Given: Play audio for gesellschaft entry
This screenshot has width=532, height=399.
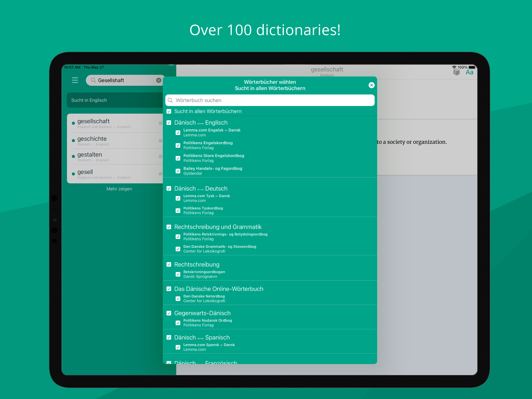Looking at the screenshot, I should (x=160, y=123).
